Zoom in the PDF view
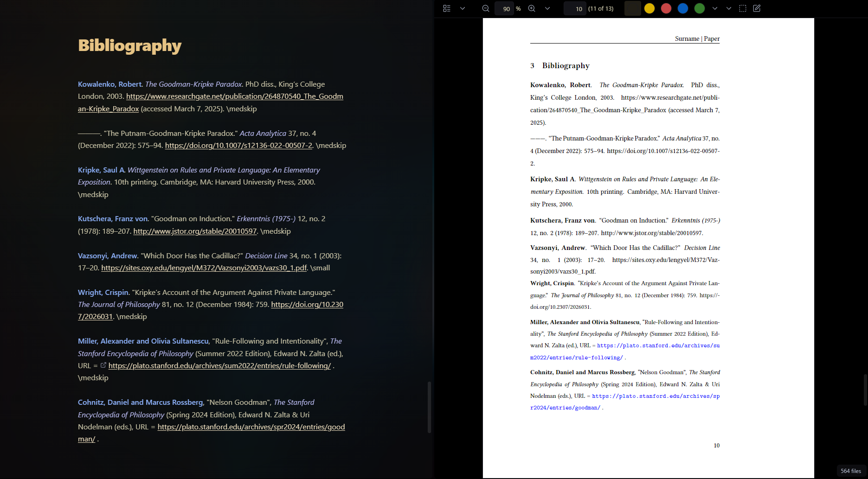 (532, 8)
